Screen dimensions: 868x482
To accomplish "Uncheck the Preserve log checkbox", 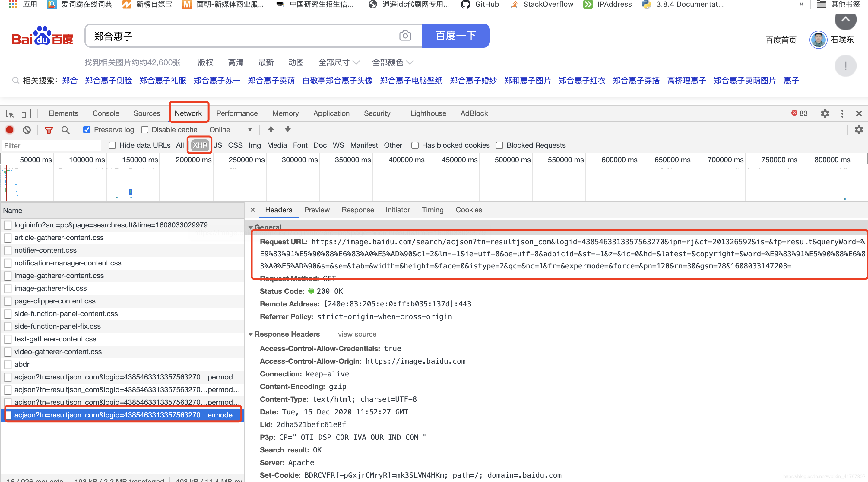I will coord(87,130).
